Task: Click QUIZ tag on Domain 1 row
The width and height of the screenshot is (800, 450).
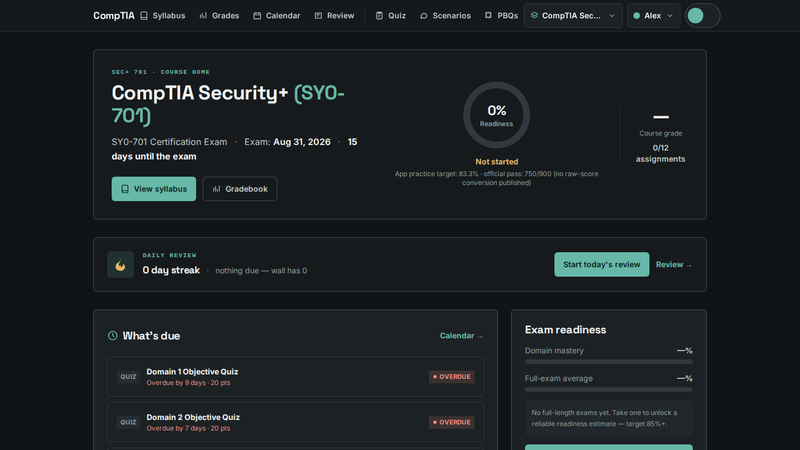Action: (128, 377)
